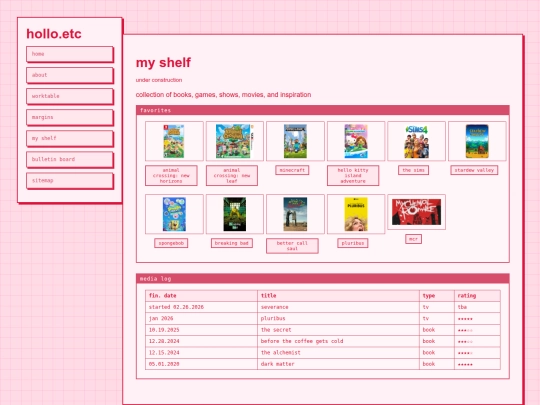Image resolution: width=540 pixels, height=405 pixels.
Task: Select 'dark matter' in the log
Action: tap(278, 364)
